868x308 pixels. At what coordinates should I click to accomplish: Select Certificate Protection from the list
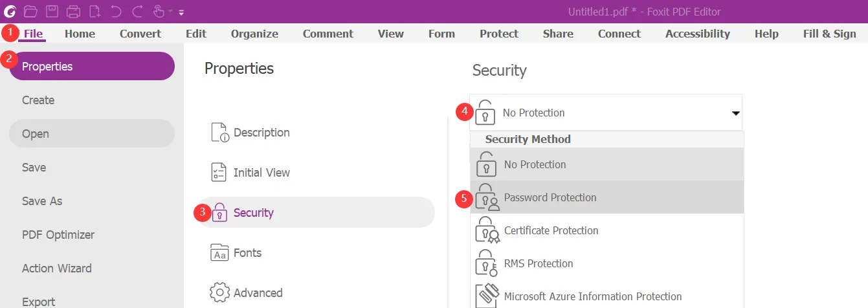pyautogui.click(x=551, y=230)
